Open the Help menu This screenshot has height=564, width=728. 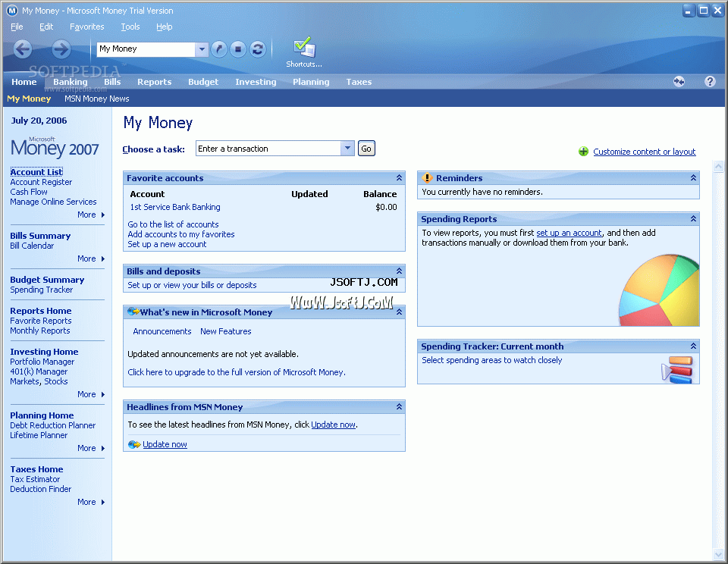click(x=164, y=27)
